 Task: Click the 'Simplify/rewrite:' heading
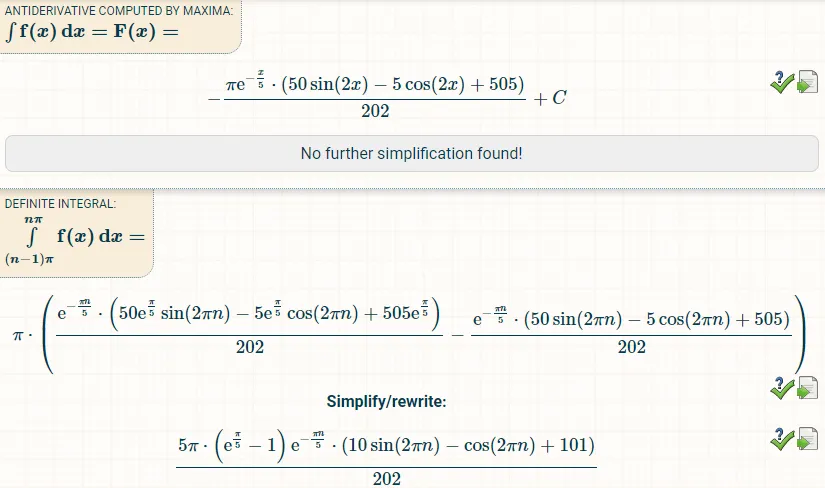pos(386,402)
